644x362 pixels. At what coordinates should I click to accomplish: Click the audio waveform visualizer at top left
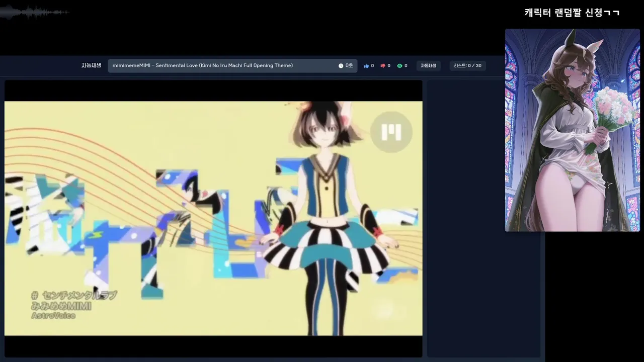pos(34,13)
